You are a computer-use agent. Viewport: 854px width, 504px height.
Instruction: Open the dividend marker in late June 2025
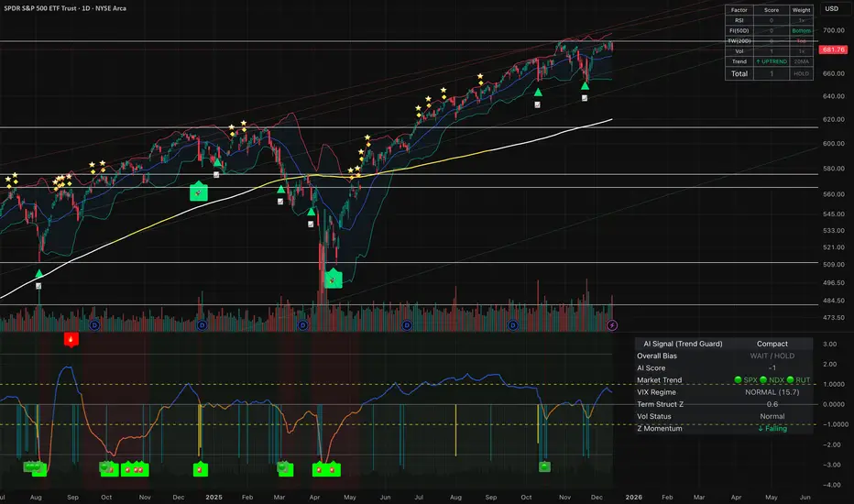coord(407,325)
